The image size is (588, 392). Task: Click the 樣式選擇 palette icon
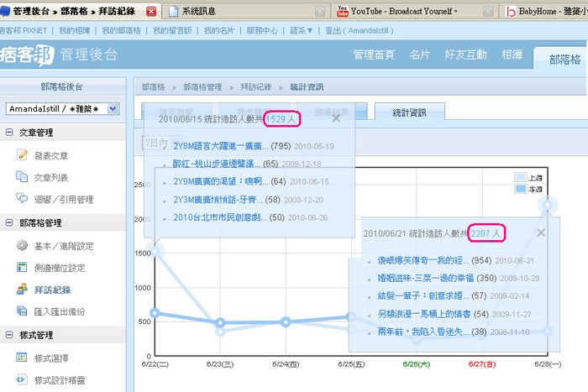(x=22, y=358)
